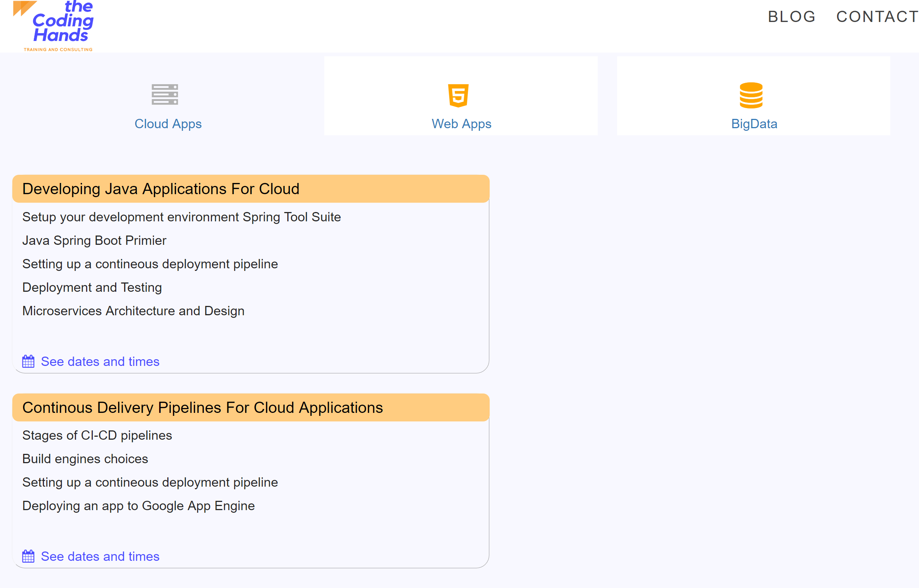
Task: Click Deploying an app to Google App Engine
Action: [x=138, y=506]
